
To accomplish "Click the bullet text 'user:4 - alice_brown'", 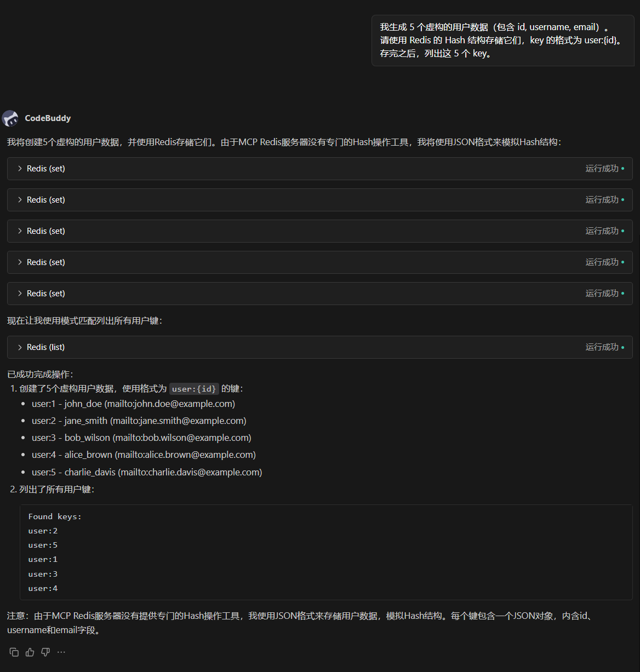I will coord(72,455).
